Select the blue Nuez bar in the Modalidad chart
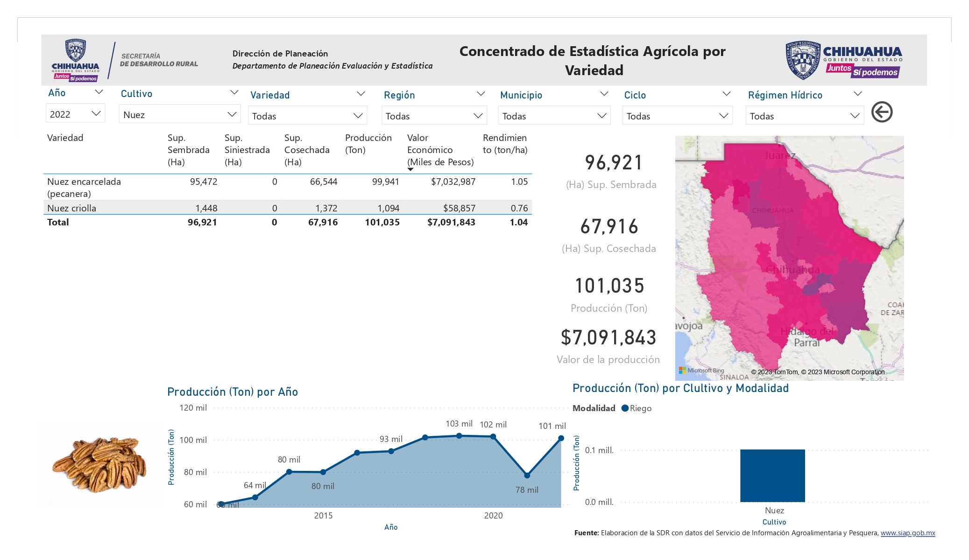969x560 pixels. pos(772,476)
